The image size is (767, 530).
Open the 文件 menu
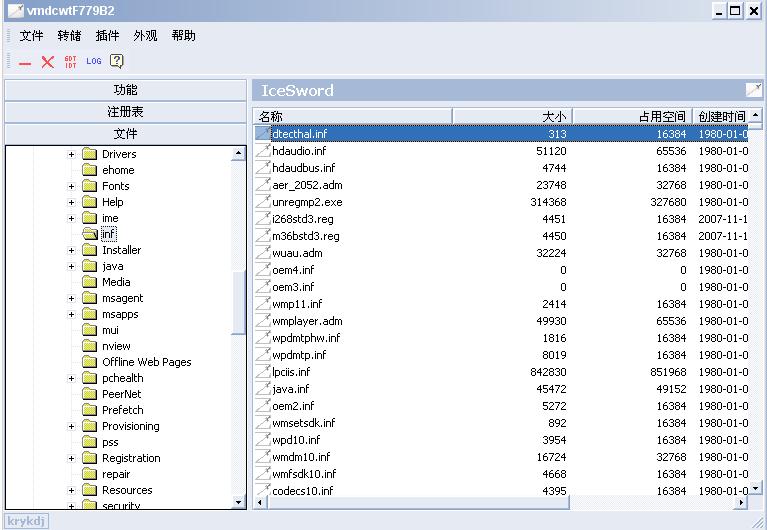point(31,36)
